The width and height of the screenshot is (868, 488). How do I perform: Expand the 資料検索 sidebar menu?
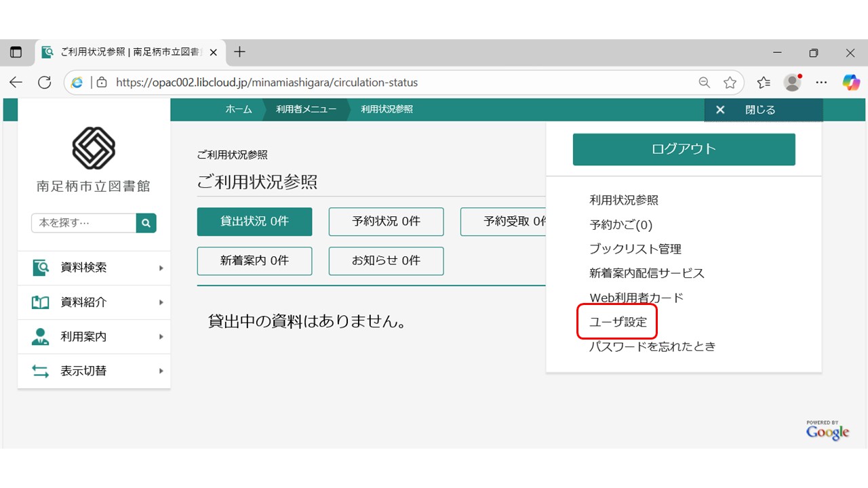coord(94,268)
